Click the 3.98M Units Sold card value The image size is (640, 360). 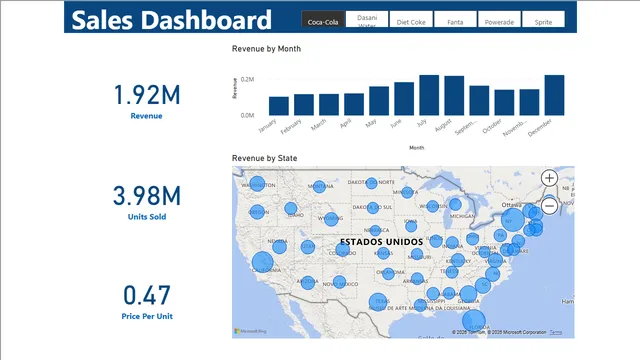147,196
